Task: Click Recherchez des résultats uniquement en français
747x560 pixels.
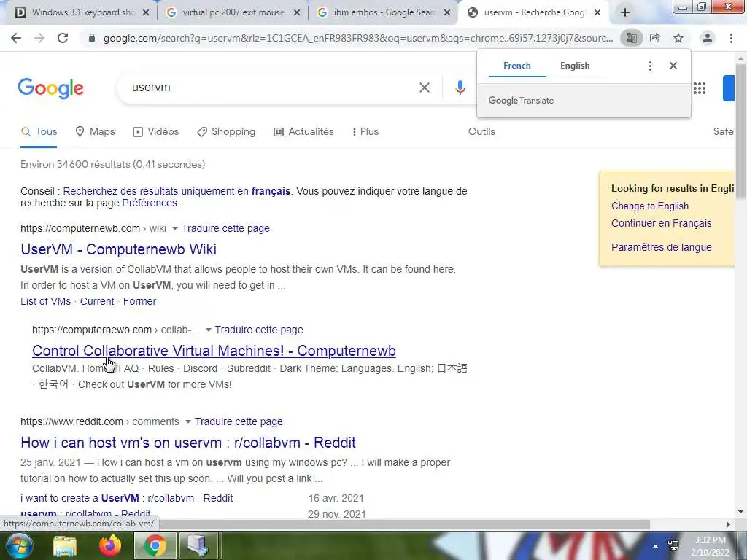Action: pyautogui.click(x=177, y=192)
